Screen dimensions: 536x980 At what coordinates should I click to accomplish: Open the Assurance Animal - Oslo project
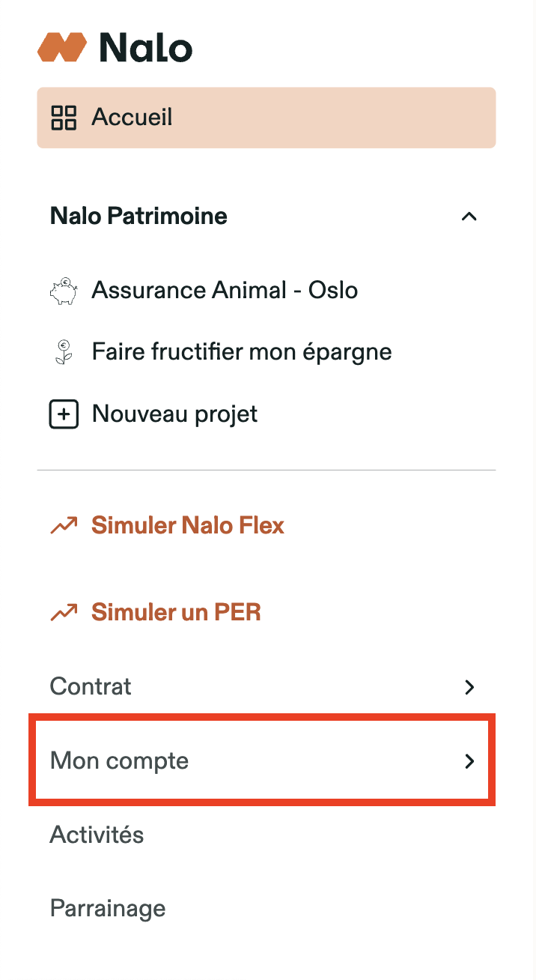(x=225, y=291)
